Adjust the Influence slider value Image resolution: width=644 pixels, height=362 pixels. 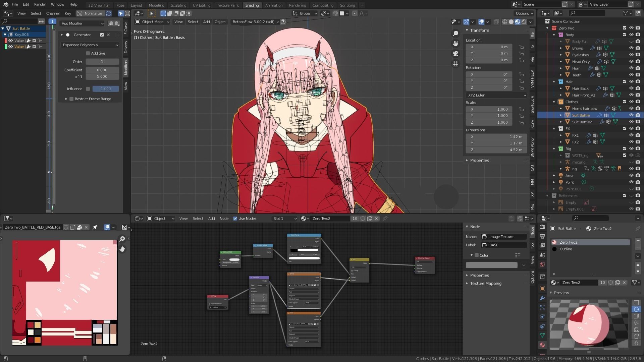pos(106,89)
